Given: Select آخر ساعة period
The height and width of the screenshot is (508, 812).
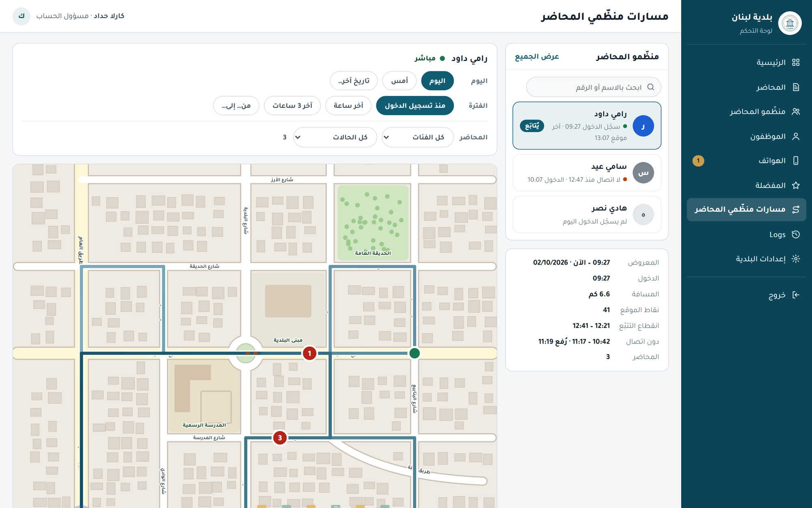Looking at the screenshot, I should click(x=348, y=106).
